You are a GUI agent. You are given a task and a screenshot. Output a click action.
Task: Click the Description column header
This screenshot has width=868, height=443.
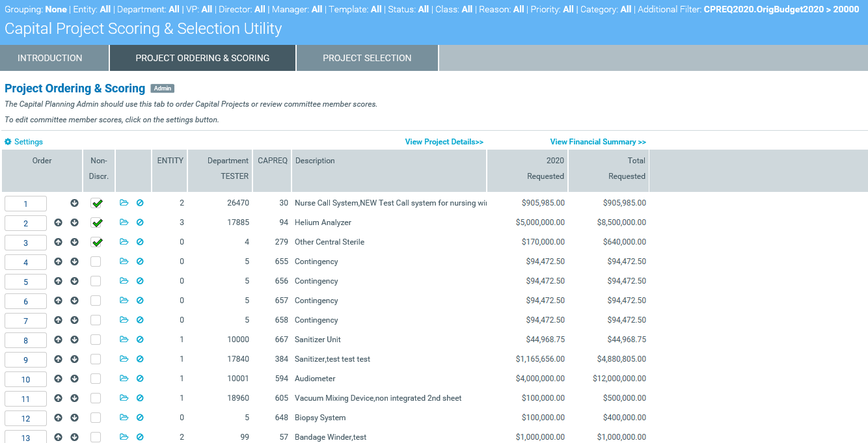point(315,161)
